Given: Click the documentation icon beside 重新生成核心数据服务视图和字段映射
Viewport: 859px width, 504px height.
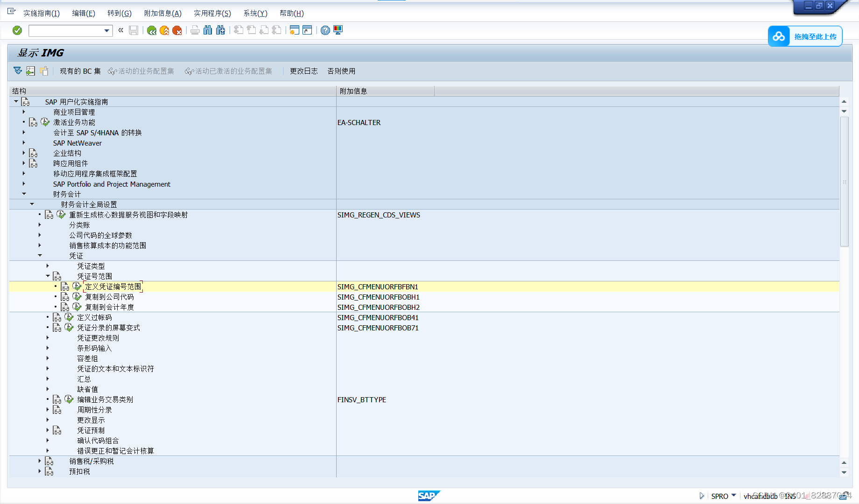Looking at the screenshot, I should click(49, 214).
